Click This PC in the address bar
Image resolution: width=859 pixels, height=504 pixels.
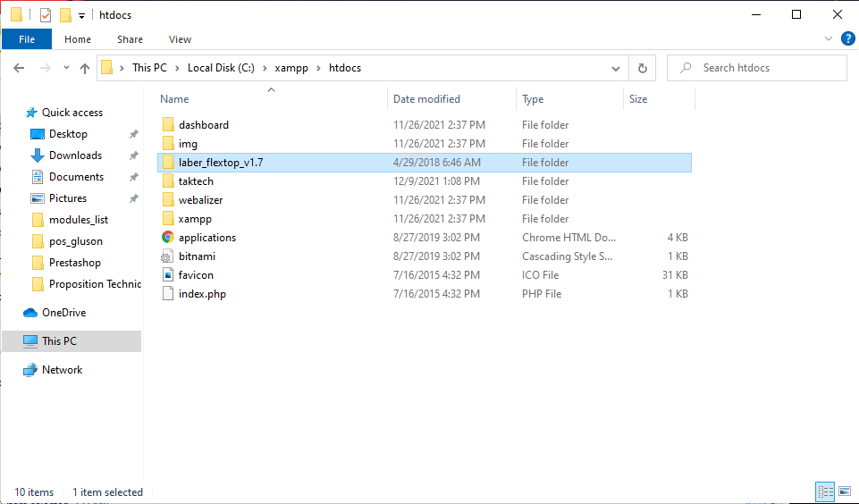(x=149, y=68)
